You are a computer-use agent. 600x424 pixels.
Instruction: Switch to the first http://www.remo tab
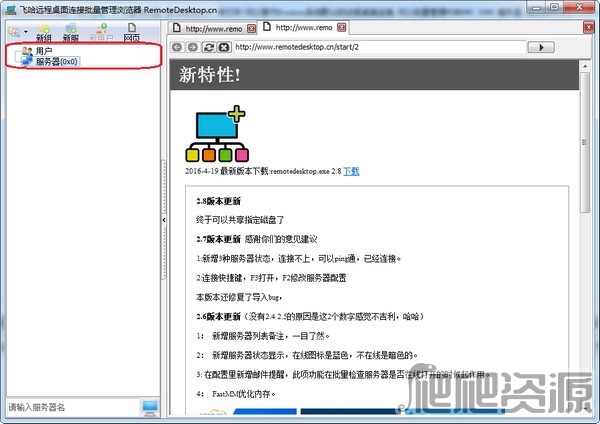pos(214,28)
